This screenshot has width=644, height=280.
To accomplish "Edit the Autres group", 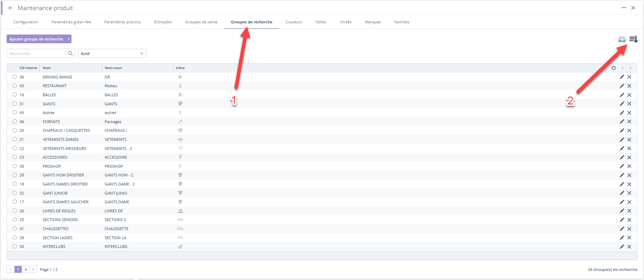I will pos(622,113).
